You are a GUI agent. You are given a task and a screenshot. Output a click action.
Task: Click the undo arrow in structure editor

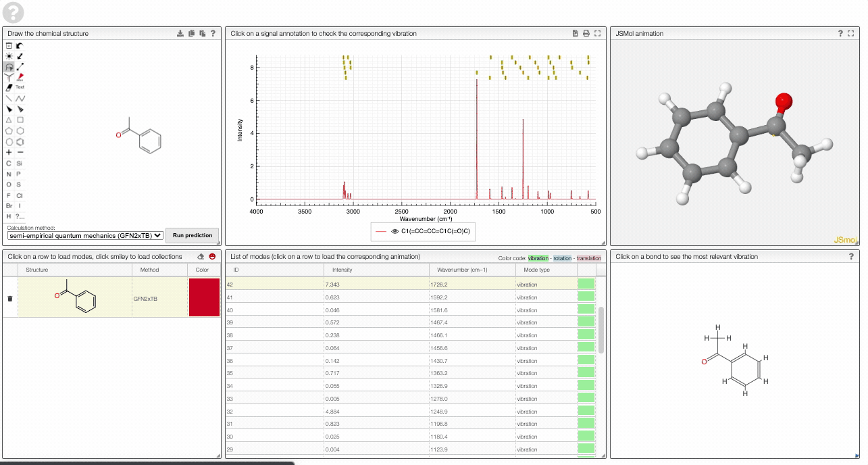20,45
